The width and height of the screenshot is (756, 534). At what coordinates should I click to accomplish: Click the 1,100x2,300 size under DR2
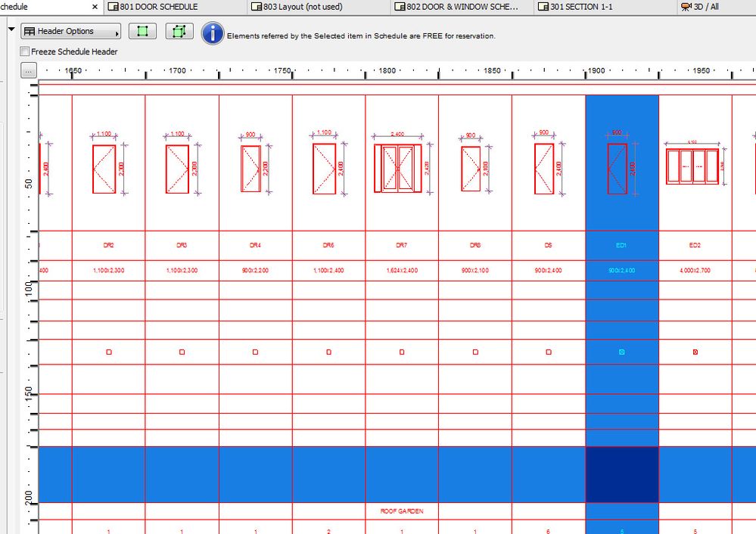pos(108,271)
